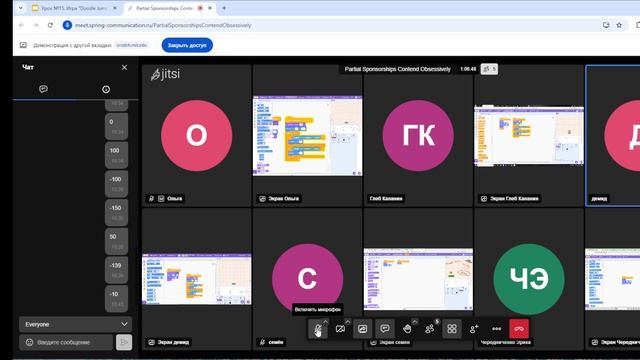Click the Jitsi logo watermark

(x=165, y=74)
